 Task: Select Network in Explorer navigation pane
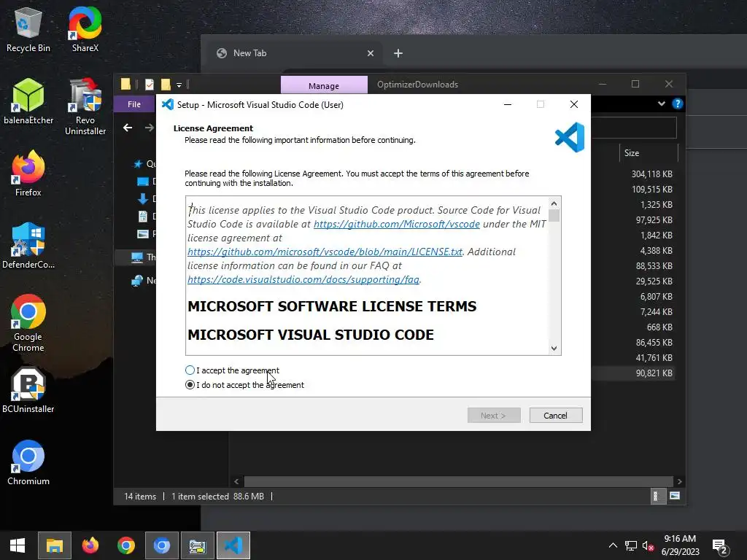coord(143,281)
